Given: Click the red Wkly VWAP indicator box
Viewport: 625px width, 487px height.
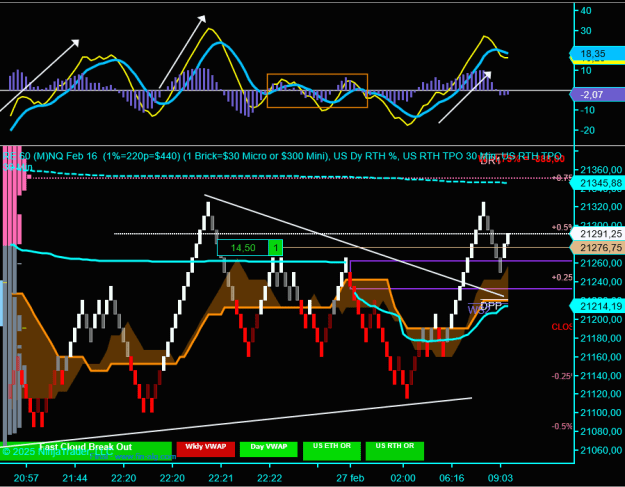Looking at the screenshot, I should tap(206, 449).
